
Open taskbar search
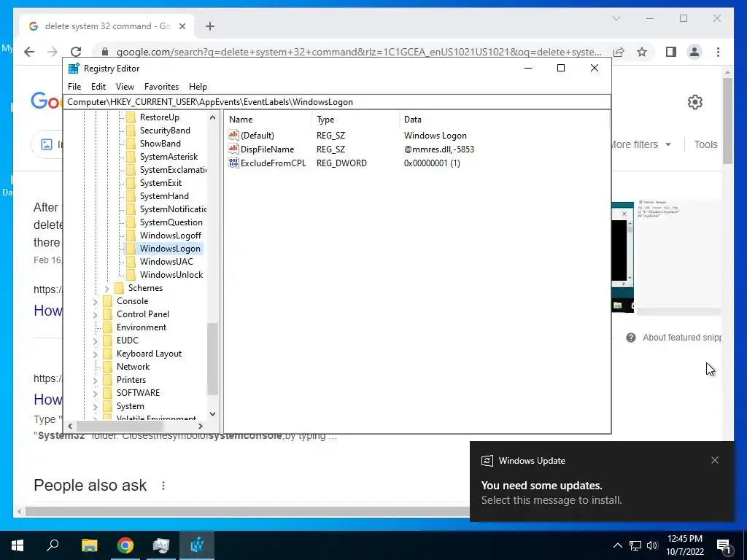[53, 545]
